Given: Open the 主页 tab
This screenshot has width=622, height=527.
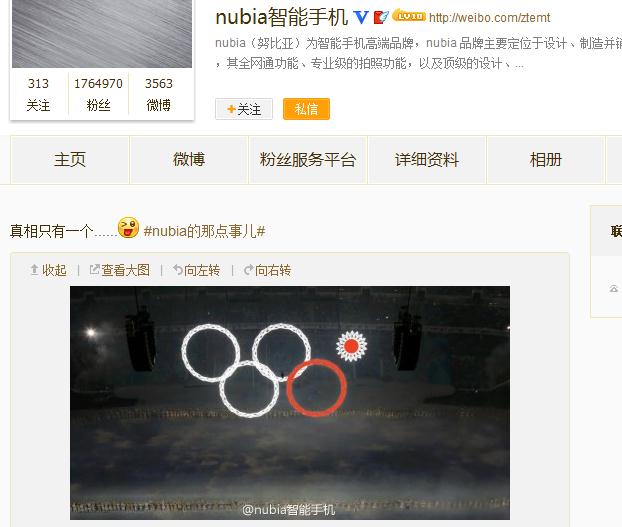Looking at the screenshot, I should coord(70,160).
